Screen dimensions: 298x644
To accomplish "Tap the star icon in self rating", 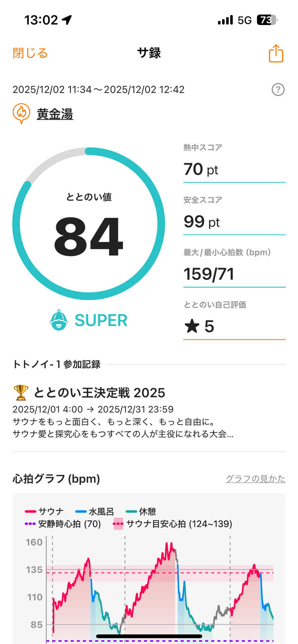I will point(192,326).
